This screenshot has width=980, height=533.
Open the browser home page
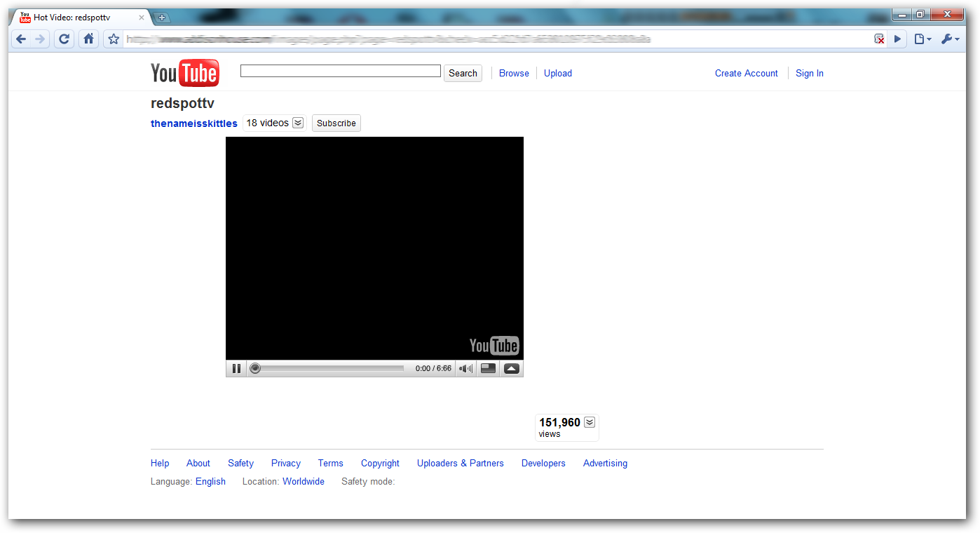88,39
